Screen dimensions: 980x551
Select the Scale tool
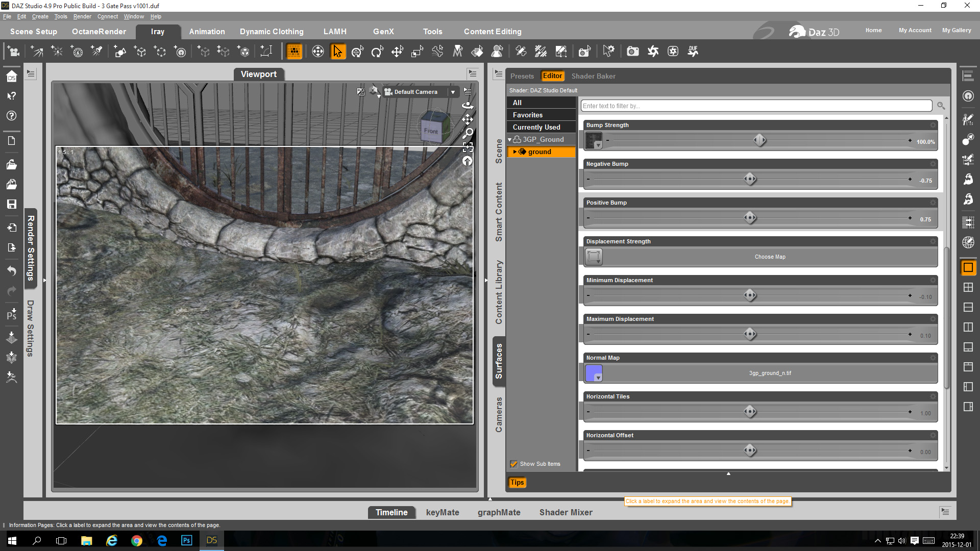click(417, 52)
